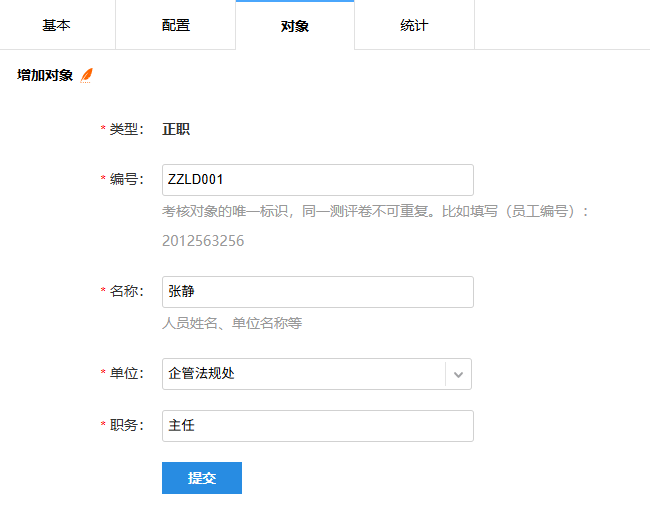Go to the 统计 tab
The image size is (650, 529).
point(414,25)
